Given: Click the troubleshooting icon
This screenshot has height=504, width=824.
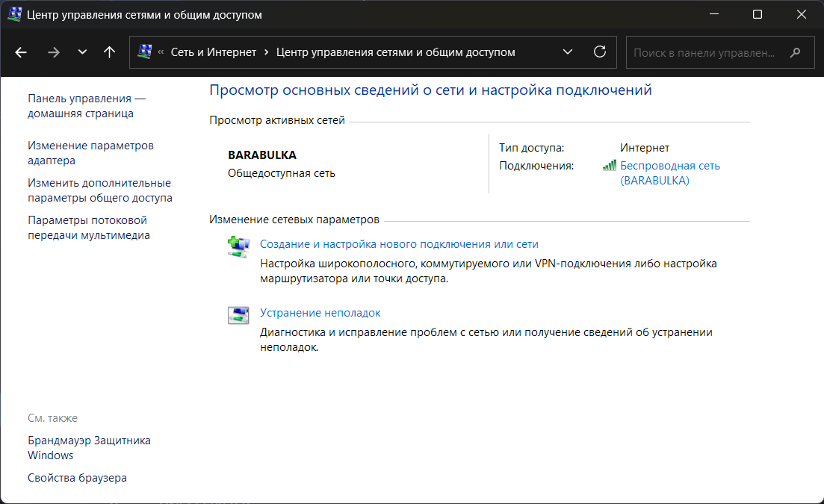Looking at the screenshot, I should [238, 315].
